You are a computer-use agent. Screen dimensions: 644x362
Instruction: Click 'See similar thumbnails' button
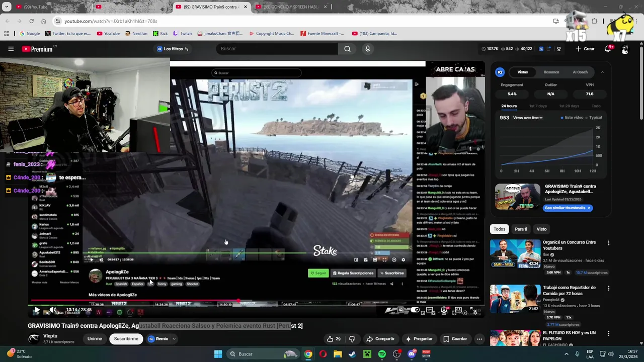568,208
